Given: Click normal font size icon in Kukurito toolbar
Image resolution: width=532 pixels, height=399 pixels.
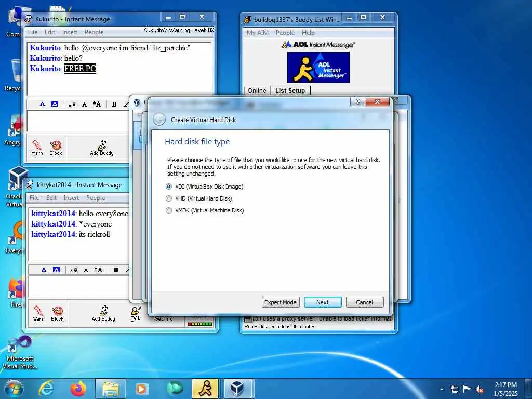Looking at the screenshot, I should point(84,104).
